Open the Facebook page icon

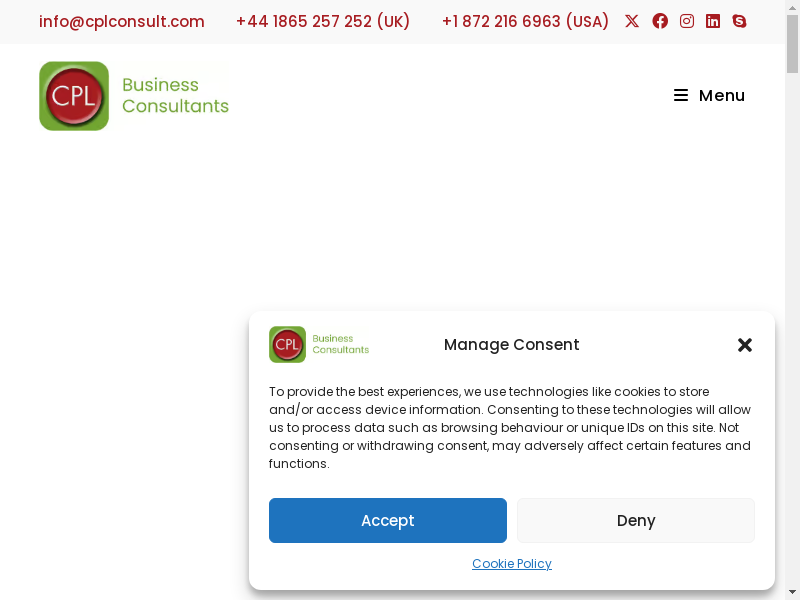coord(660,21)
